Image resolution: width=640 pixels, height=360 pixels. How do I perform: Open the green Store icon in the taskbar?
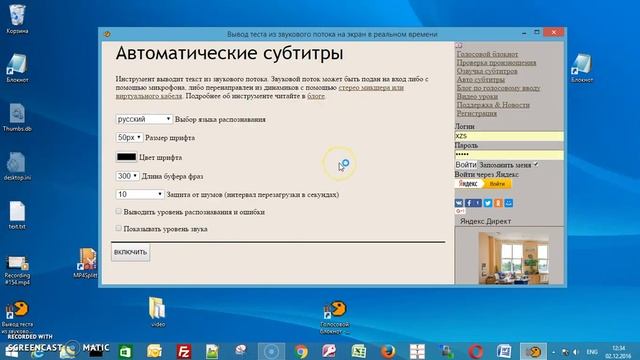[125, 351]
